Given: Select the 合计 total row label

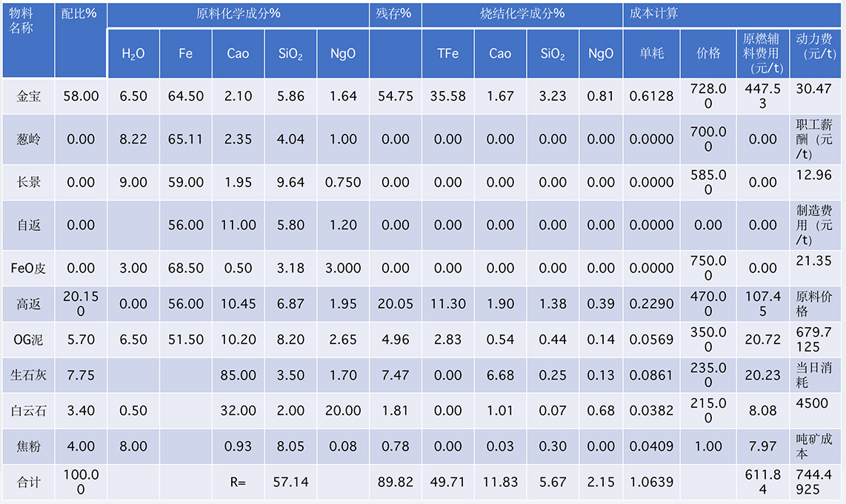Looking at the screenshot, I should tap(28, 483).
